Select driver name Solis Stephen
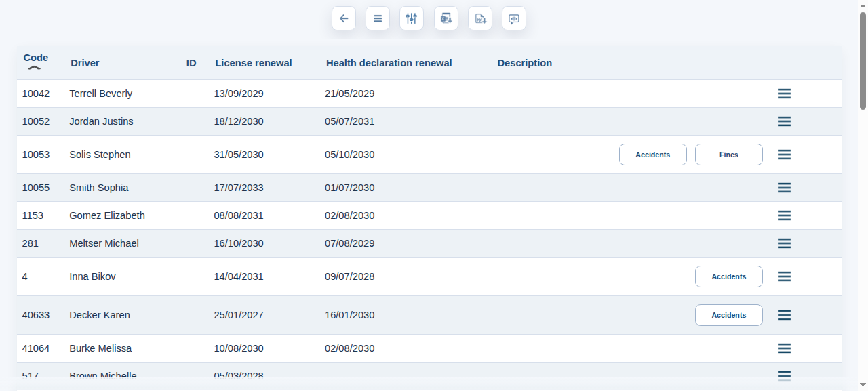868x391 pixels. coord(100,155)
